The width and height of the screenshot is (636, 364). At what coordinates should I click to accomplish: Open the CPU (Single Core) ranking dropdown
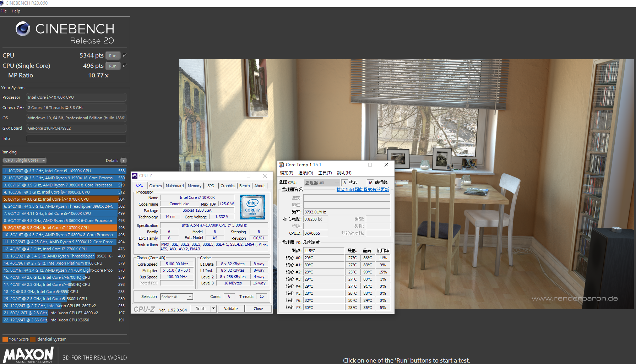coord(25,161)
